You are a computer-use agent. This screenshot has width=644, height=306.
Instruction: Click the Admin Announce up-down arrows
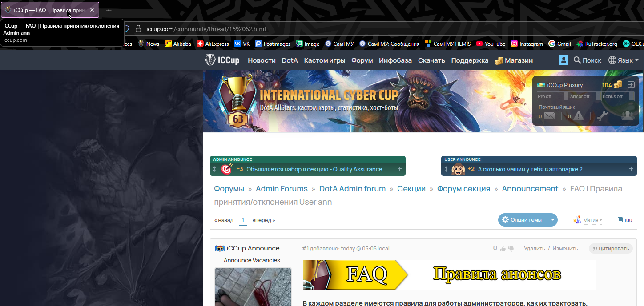coord(215,169)
